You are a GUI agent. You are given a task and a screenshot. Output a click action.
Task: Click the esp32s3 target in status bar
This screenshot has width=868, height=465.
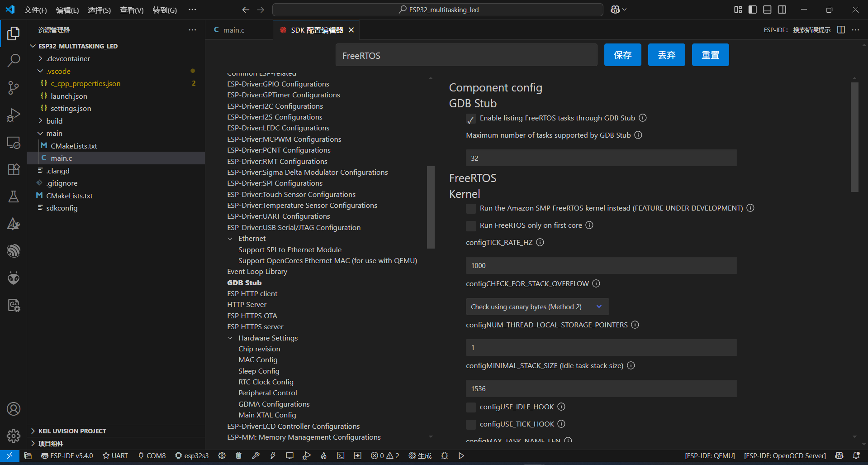pyautogui.click(x=192, y=455)
